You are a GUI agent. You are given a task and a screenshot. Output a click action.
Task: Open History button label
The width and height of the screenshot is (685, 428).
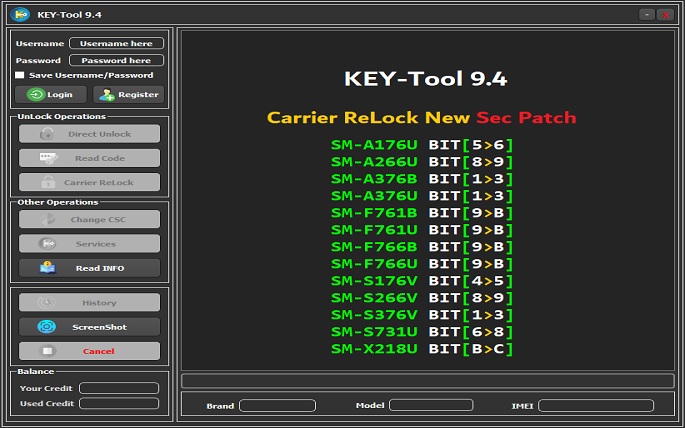click(99, 303)
